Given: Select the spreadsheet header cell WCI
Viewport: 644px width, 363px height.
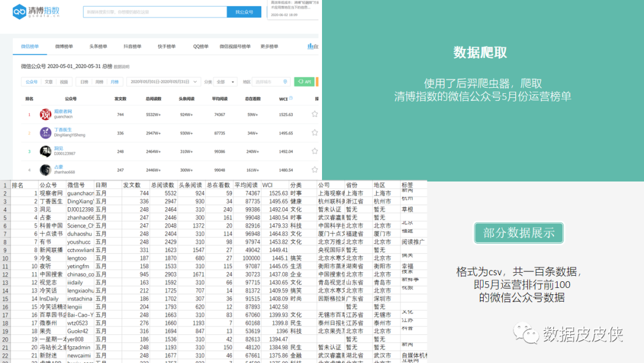Looking at the screenshot, I should tap(275, 185).
